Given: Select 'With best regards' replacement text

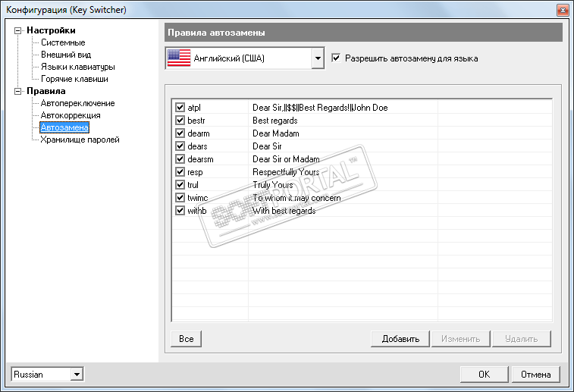Looking at the screenshot, I should [x=284, y=211].
